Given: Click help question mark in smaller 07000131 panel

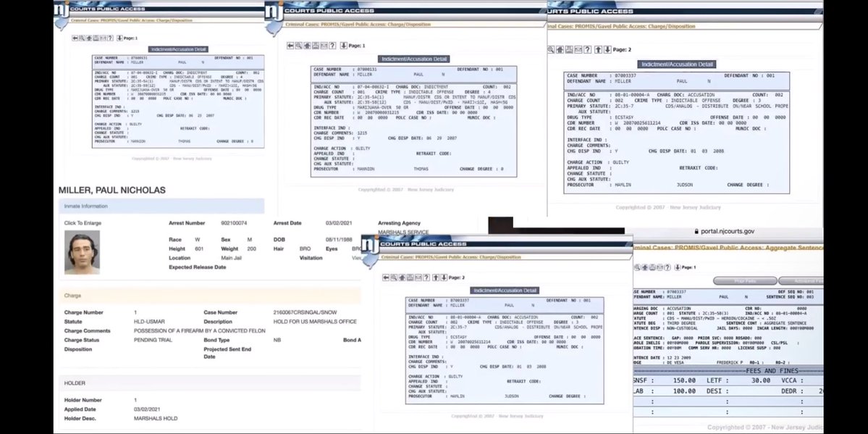Looking at the screenshot, I should pyautogui.click(x=110, y=38).
